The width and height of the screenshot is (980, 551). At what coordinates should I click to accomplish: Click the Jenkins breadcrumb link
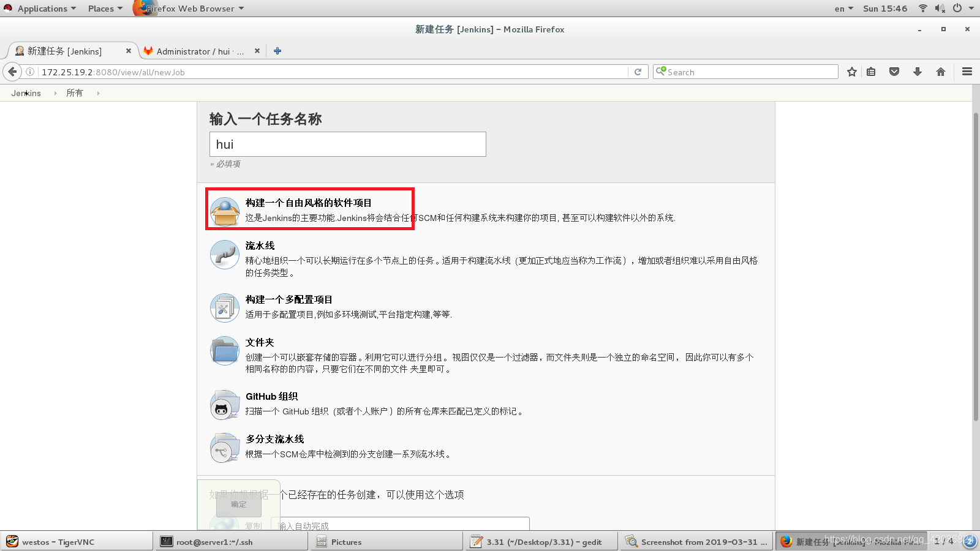coord(26,93)
